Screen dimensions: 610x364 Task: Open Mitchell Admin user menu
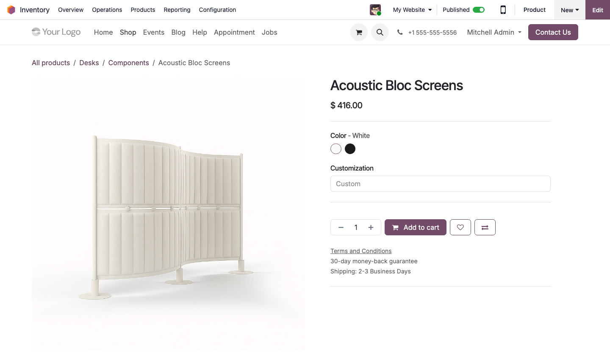[x=494, y=32]
